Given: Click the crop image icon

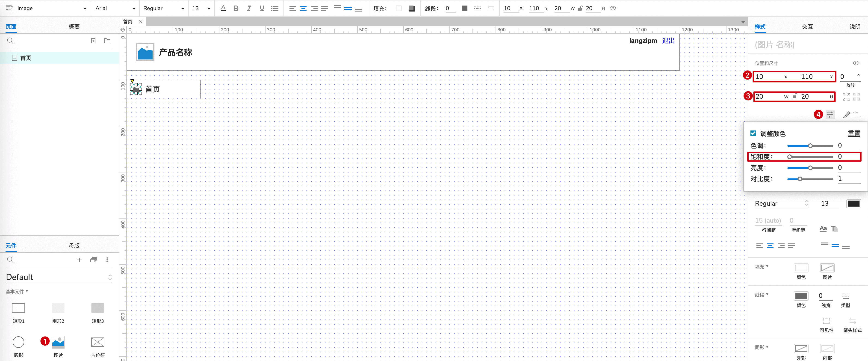Looking at the screenshot, I should pyautogui.click(x=856, y=115).
